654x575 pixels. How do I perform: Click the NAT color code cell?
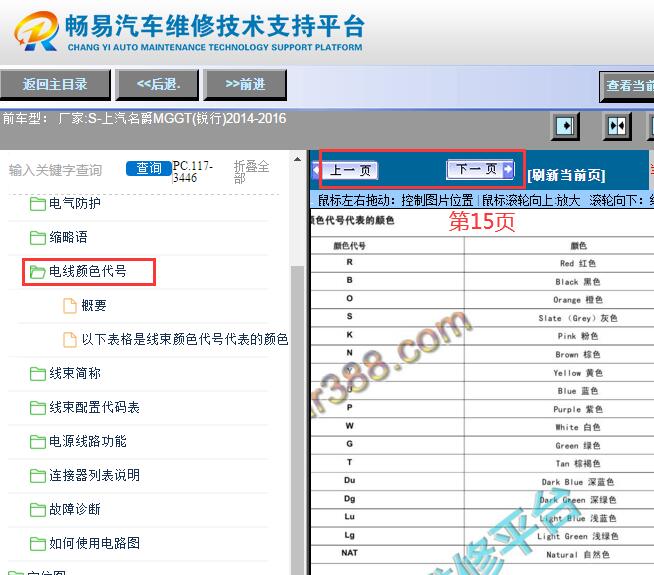(350, 553)
